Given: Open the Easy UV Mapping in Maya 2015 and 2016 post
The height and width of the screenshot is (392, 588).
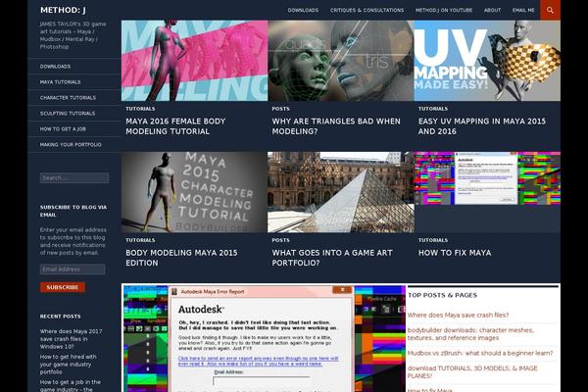Looking at the screenshot, I should click(482, 126).
